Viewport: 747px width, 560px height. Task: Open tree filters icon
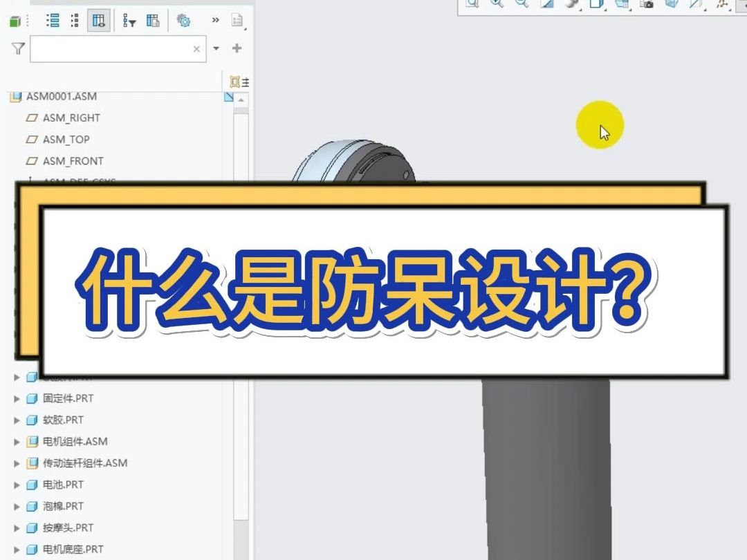pos(129,21)
